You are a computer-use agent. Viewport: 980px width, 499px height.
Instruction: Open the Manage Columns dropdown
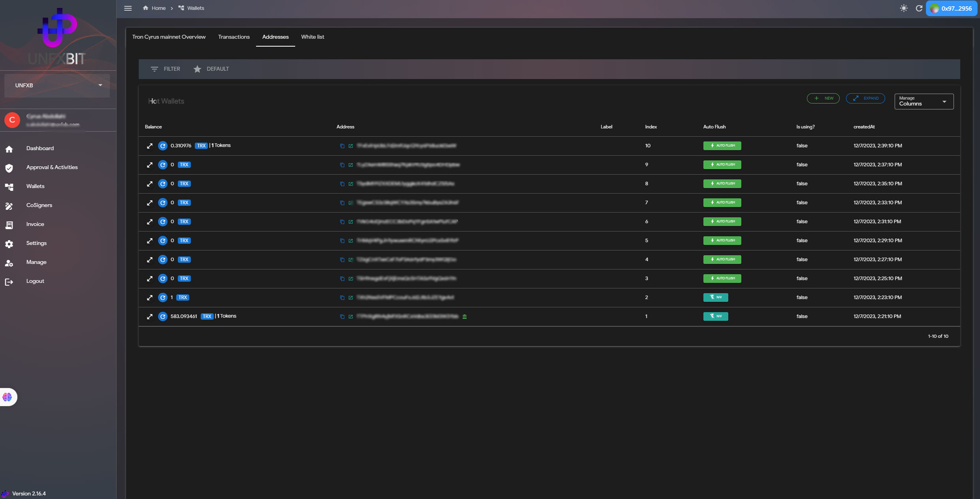(923, 102)
